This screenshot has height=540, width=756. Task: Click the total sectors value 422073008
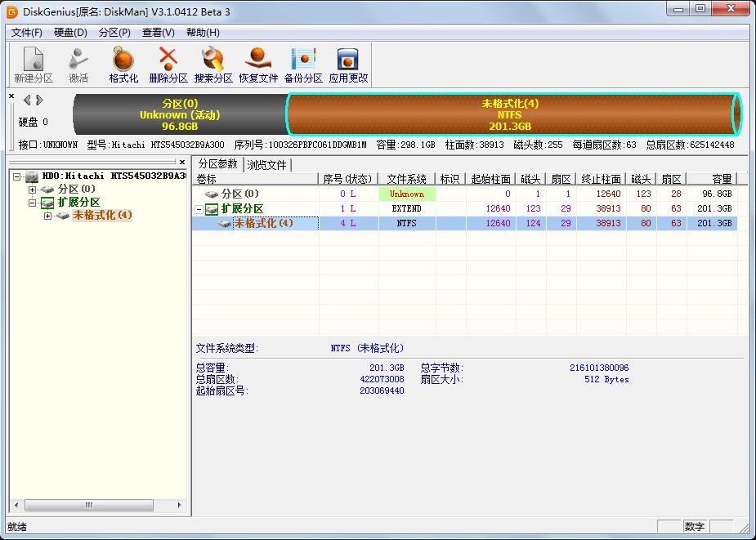(382, 379)
